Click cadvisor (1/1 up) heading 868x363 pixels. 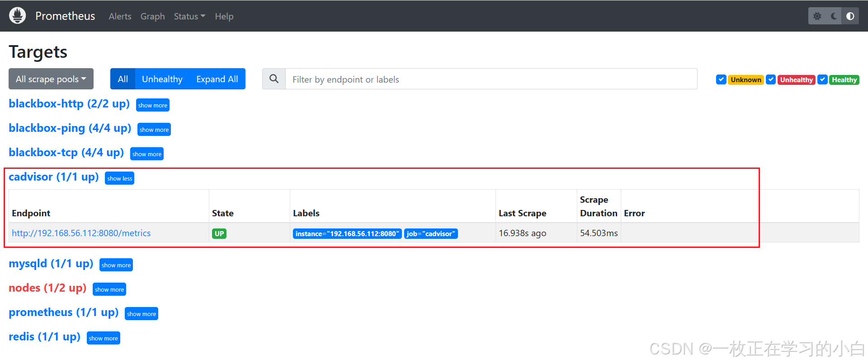click(54, 177)
